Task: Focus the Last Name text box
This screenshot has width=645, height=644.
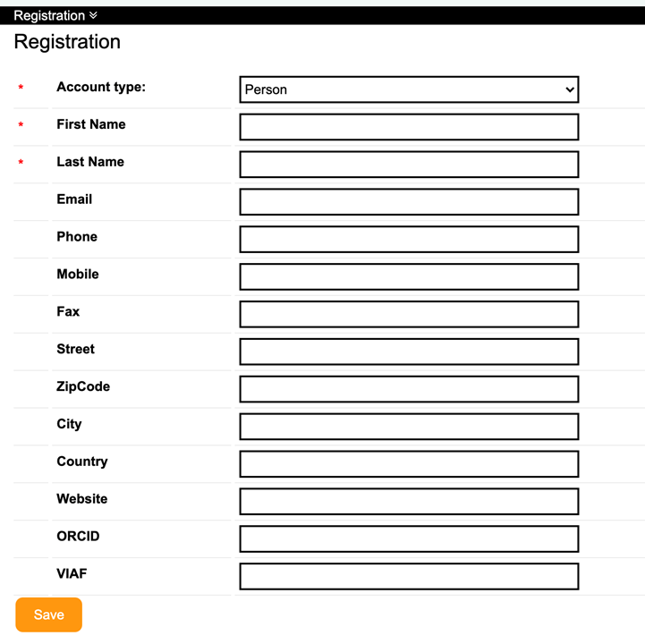Action: (x=409, y=165)
